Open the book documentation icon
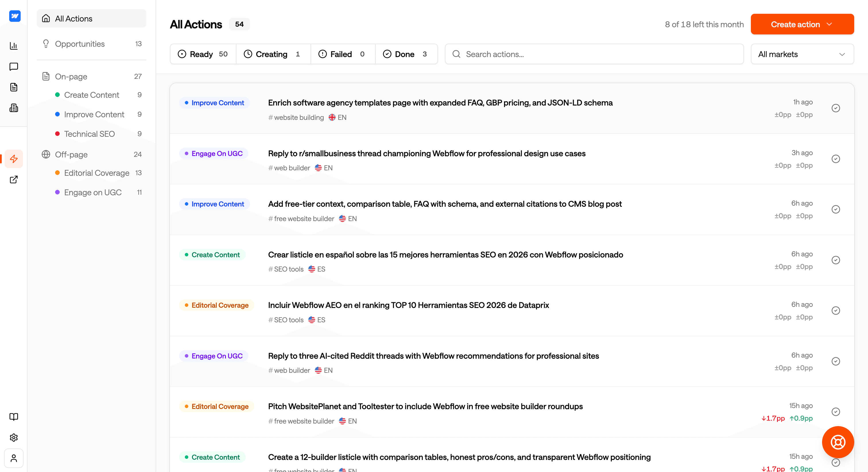The width and height of the screenshot is (868, 472). click(x=14, y=417)
